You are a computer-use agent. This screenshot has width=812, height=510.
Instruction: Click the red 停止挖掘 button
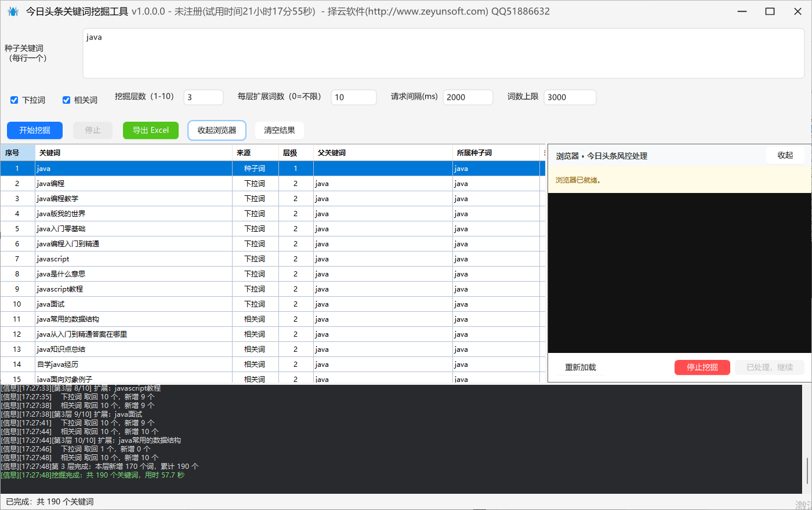click(x=702, y=367)
